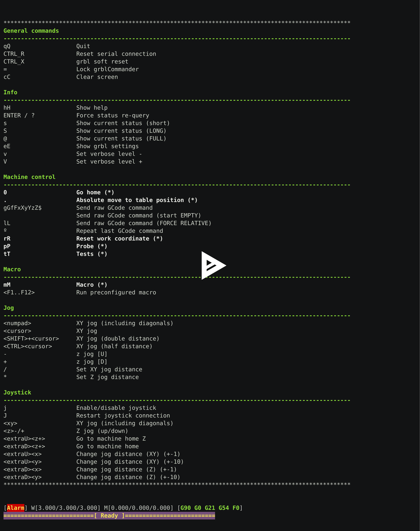420x531 pixels.
Task: Click the bold 'Tests (*)' entry
Action: click(x=92, y=254)
